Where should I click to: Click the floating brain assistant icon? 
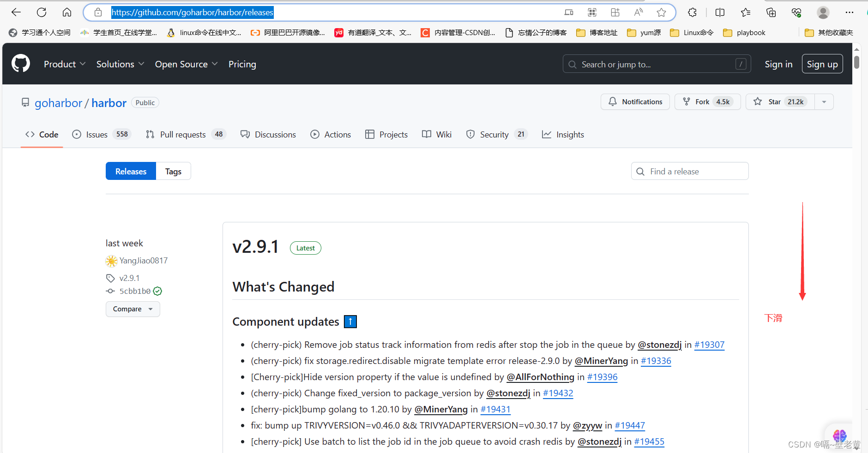[839, 435]
